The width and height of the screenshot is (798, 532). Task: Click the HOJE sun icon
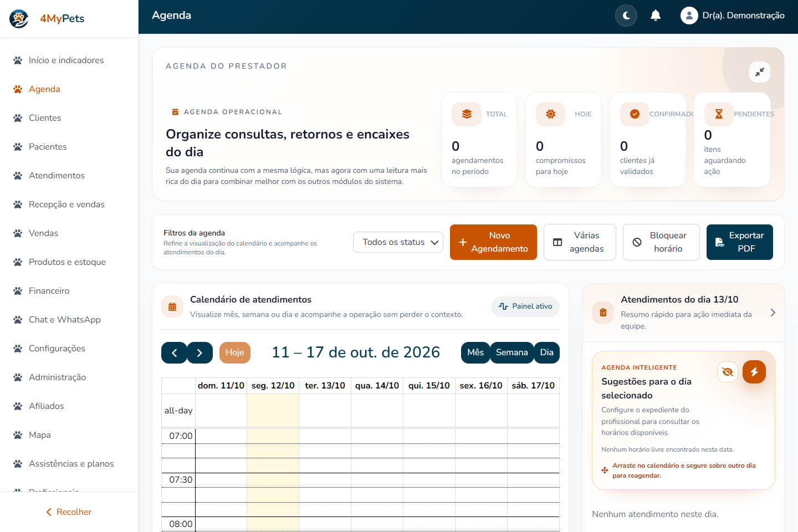[551, 114]
